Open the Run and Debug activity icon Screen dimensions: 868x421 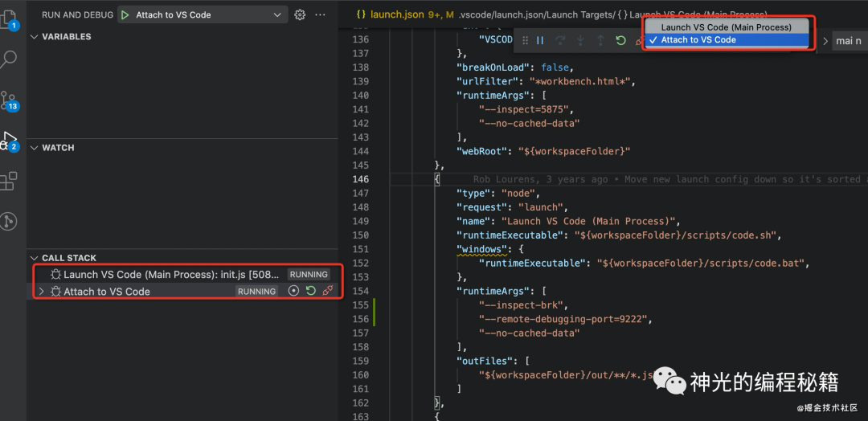point(9,141)
